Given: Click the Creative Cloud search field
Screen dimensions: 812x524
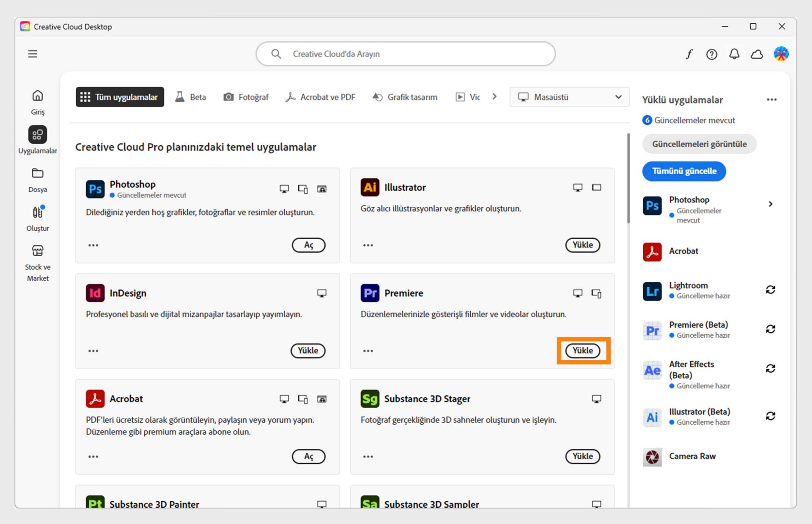Looking at the screenshot, I should tap(405, 54).
